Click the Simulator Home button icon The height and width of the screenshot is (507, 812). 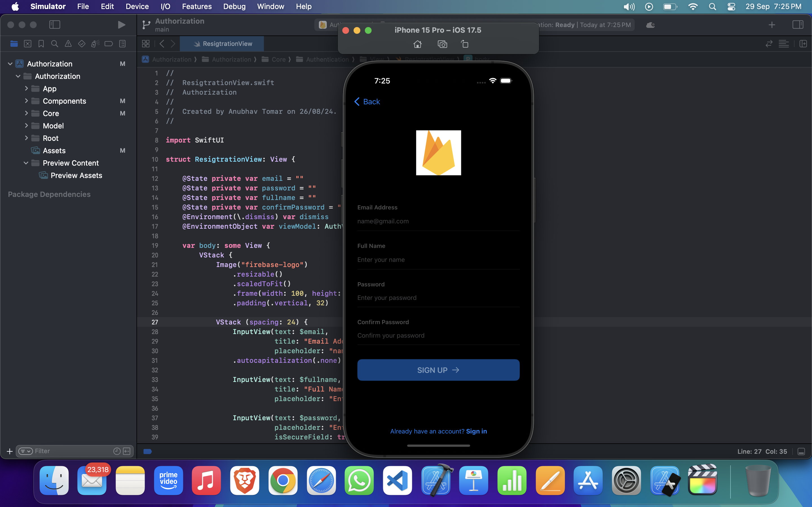coord(417,44)
